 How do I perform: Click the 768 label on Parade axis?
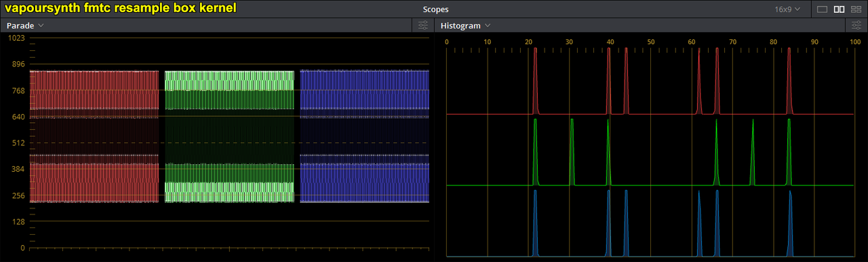[x=18, y=91]
